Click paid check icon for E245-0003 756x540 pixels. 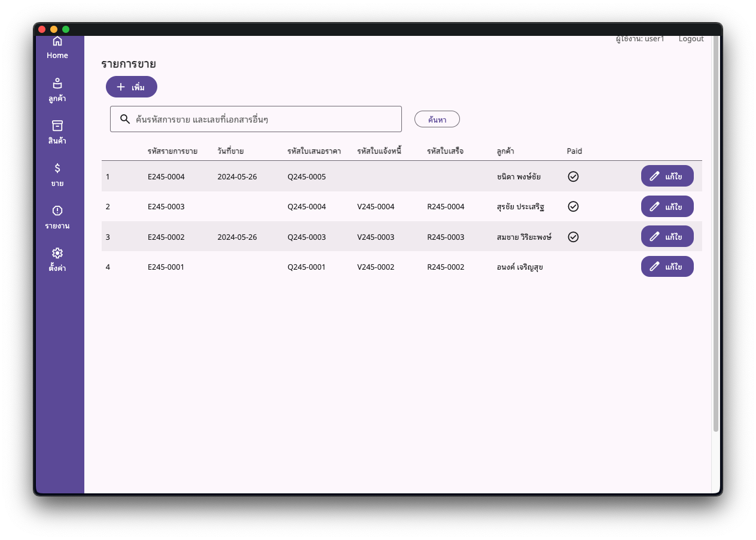[x=573, y=206]
